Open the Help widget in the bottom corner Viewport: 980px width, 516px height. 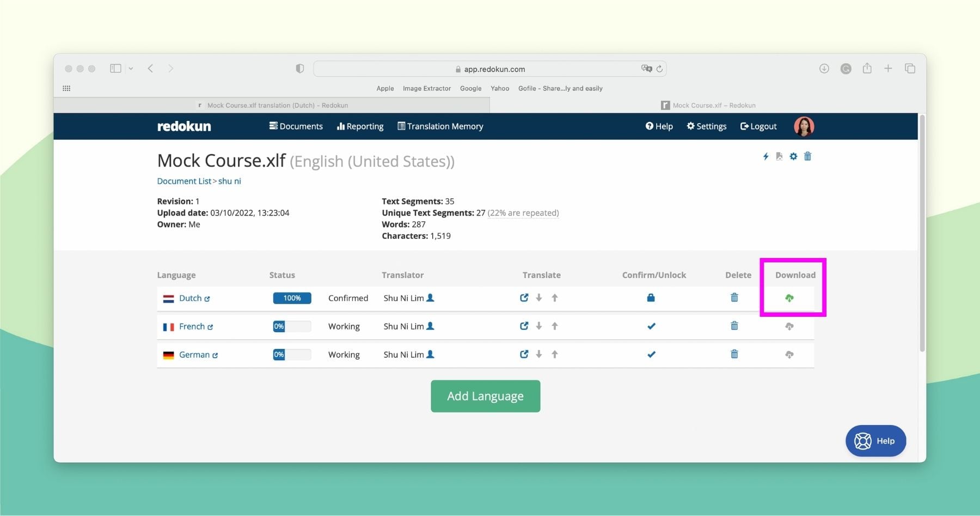(x=875, y=441)
